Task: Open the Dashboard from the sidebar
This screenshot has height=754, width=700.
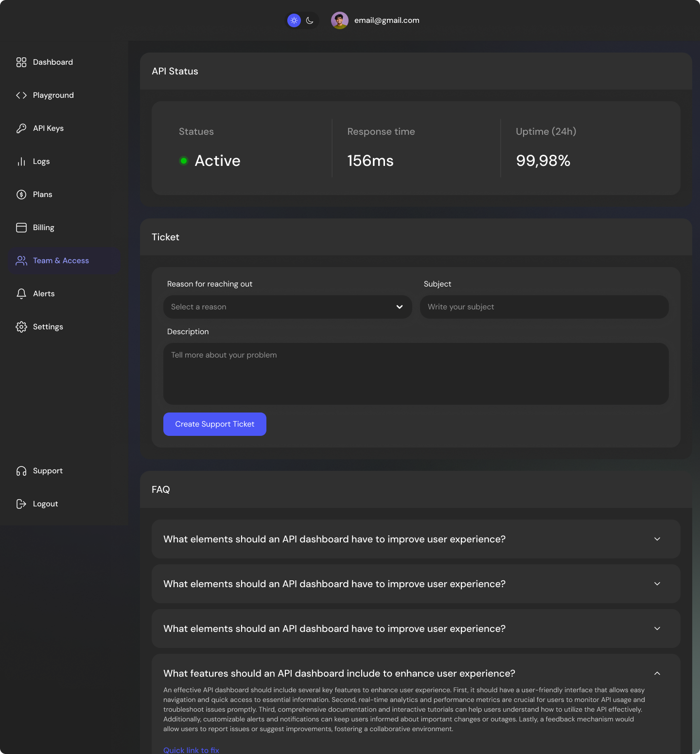Action: click(x=52, y=62)
